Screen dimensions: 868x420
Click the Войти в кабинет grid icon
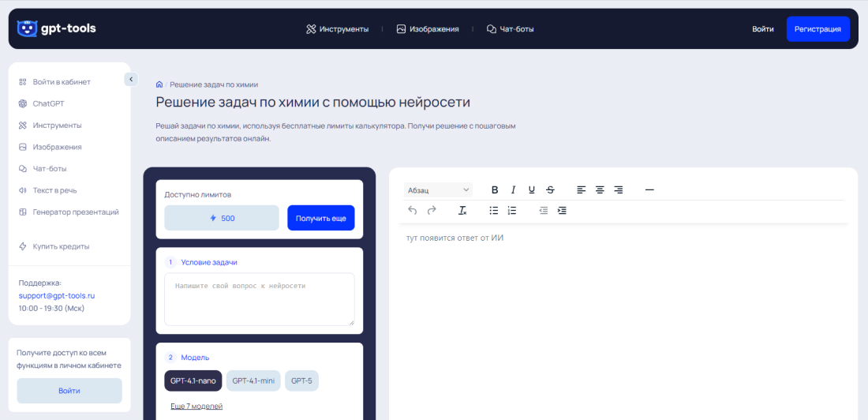23,82
